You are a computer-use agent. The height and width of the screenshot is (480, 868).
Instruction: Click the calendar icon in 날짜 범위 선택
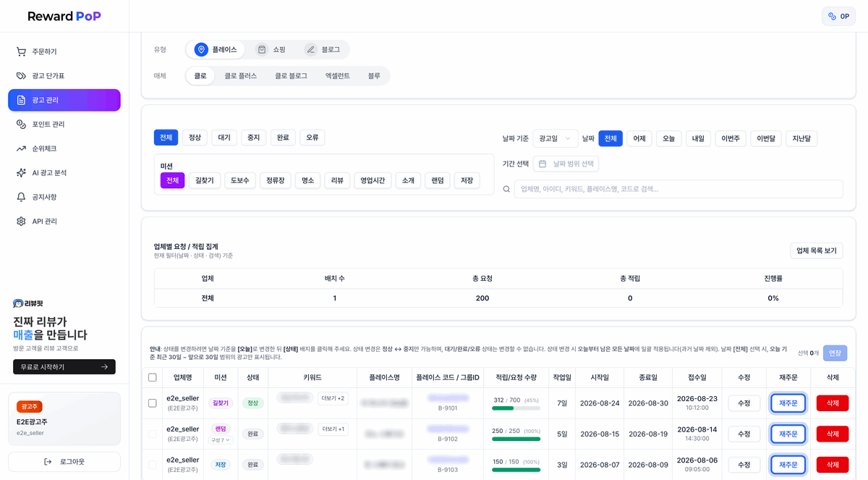tap(542, 164)
